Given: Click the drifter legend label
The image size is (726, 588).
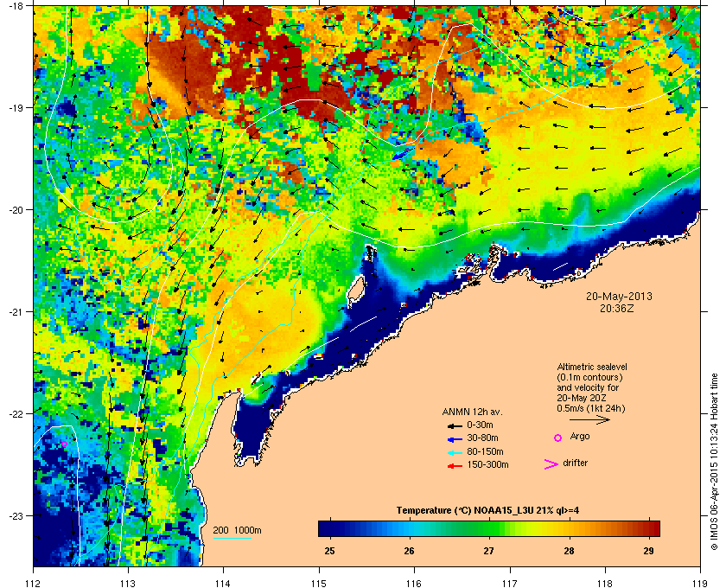Looking at the screenshot, I should pyautogui.click(x=575, y=463).
